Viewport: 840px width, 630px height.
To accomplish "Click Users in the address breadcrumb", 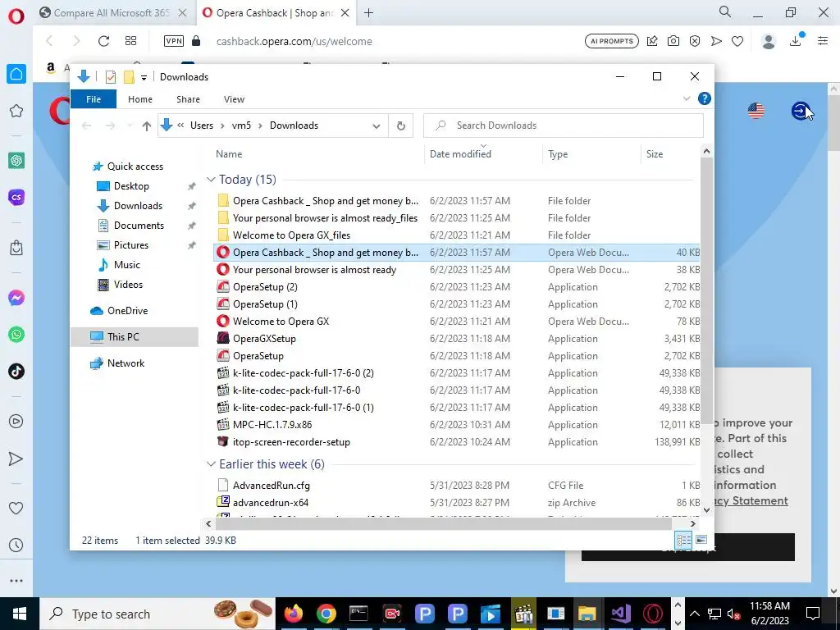I will tap(202, 126).
